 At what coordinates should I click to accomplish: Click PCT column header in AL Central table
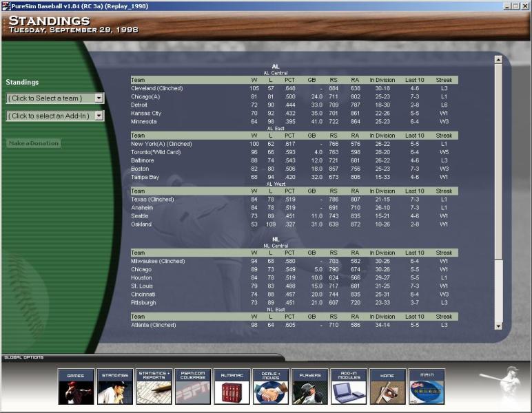pos(289,80)
